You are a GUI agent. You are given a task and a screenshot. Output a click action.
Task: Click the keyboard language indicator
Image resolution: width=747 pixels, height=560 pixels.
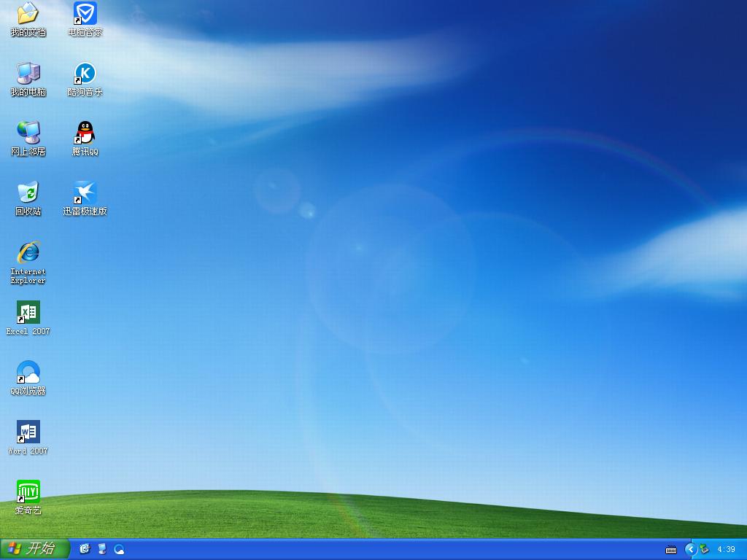670,550
